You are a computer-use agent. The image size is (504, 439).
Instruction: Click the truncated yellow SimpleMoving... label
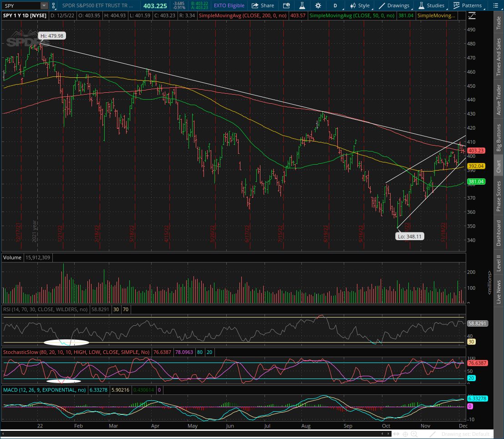pos(436,15)
